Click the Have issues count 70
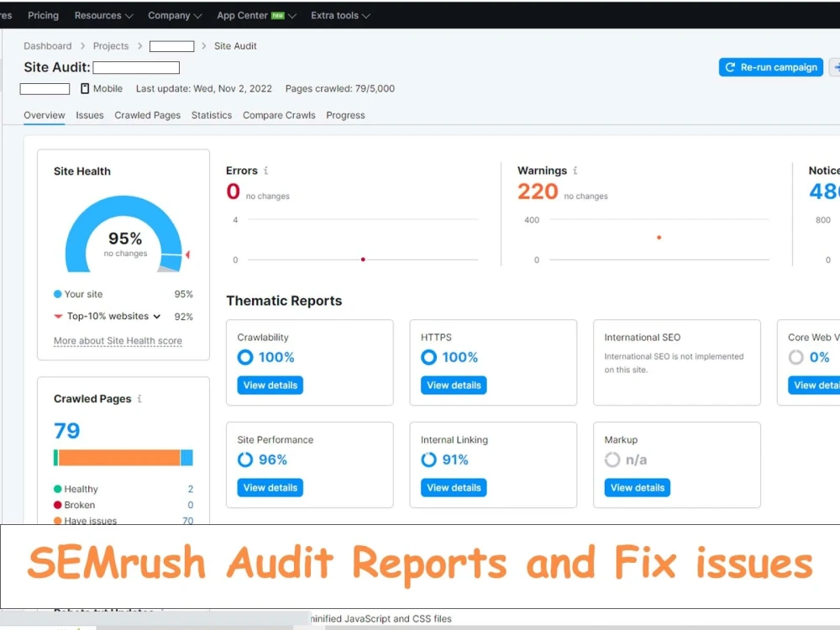Viewport: 840px width, 630px height. (187, 520)
